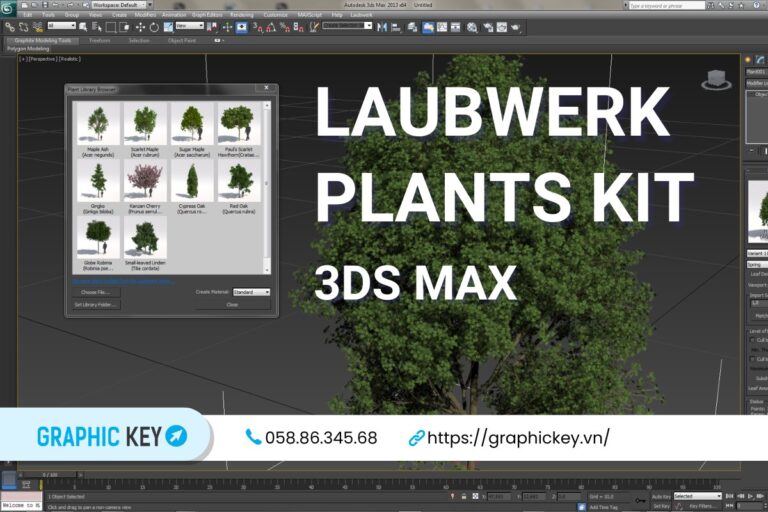The height and width of the screenshot is (512, 768).
Task: Switch to the Freeform ribbon tab
Action: 99,41
